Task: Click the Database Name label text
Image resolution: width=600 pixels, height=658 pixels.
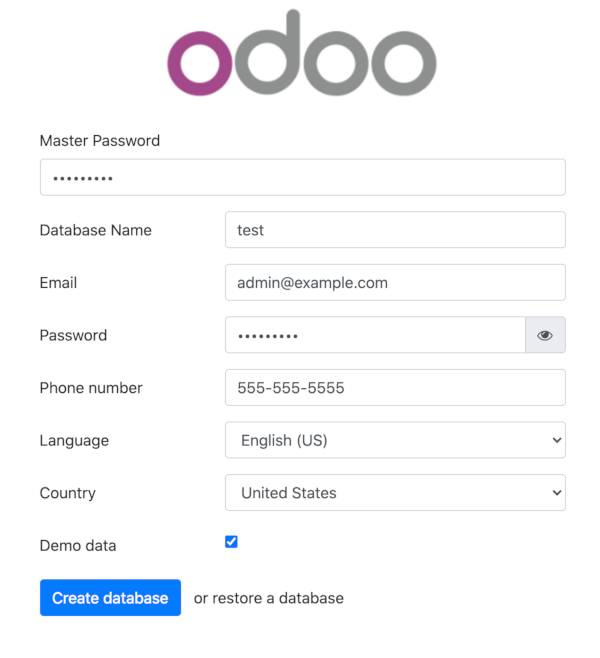Action: [x=95, y=230]
